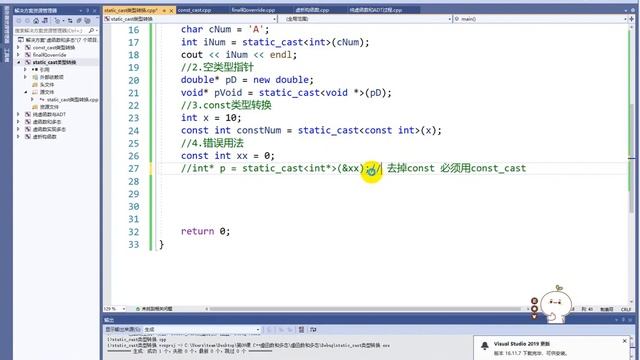The image size is (640, 360).
Task: Open the project scope dropdown in navigation bar
Action: click(274, 19)
